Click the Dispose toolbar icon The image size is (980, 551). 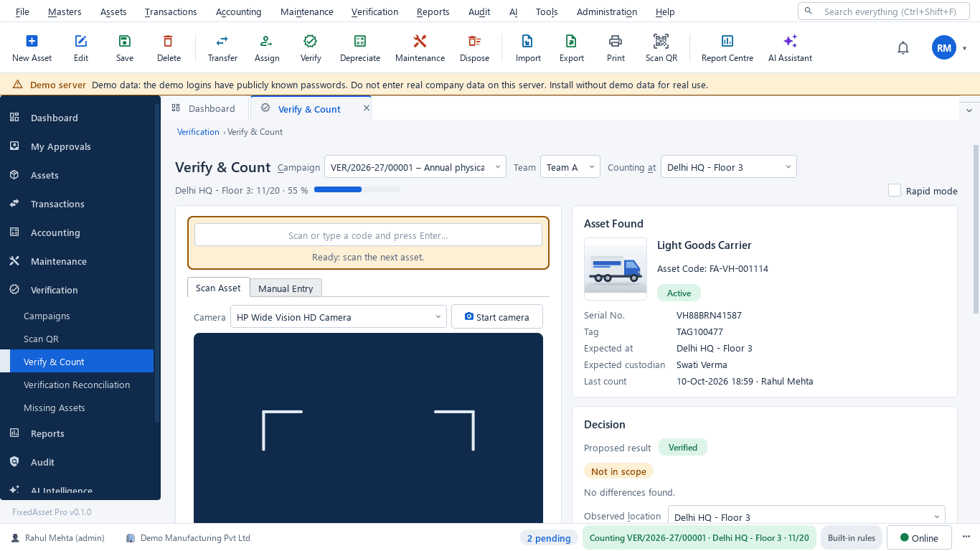point(474,41)
